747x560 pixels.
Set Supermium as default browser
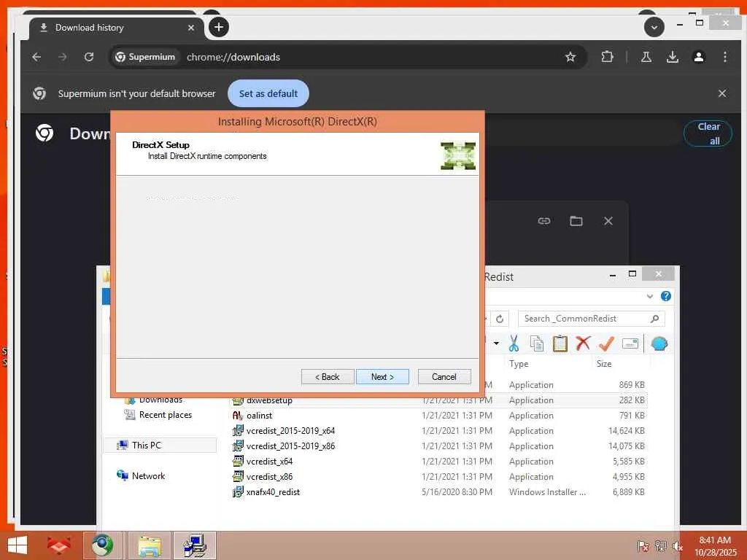(268, 93)
